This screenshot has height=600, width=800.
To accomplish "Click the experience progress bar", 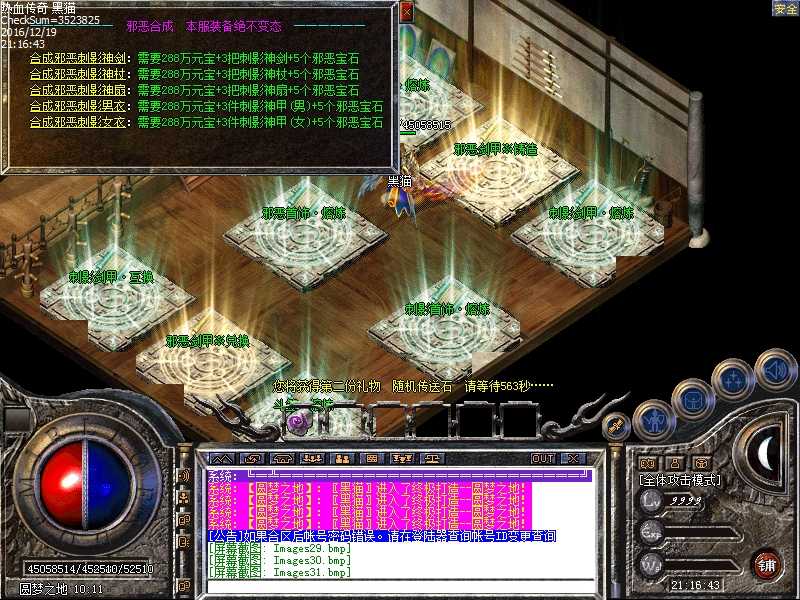I will pyautogui.click(x=703, y=534).
